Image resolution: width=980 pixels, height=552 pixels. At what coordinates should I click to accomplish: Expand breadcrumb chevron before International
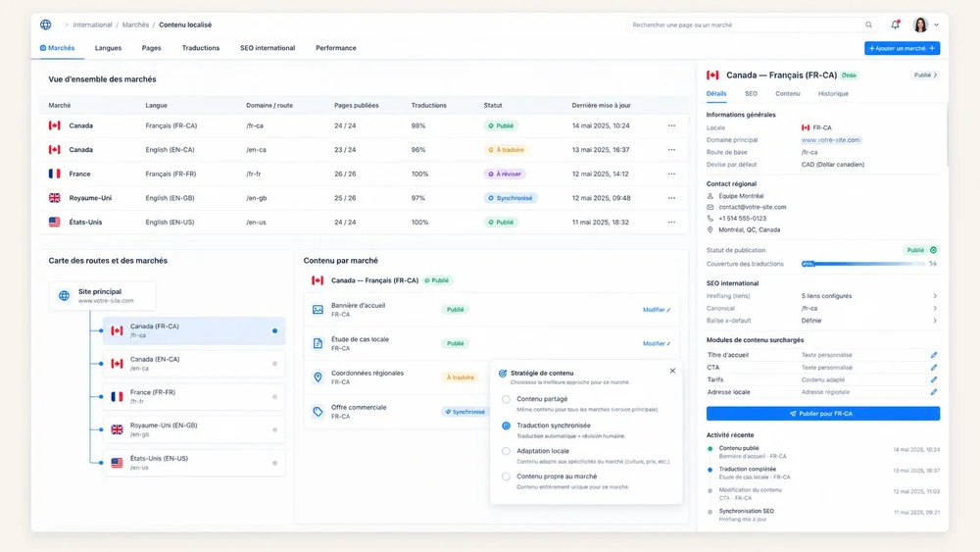click(x=67, y=25)
